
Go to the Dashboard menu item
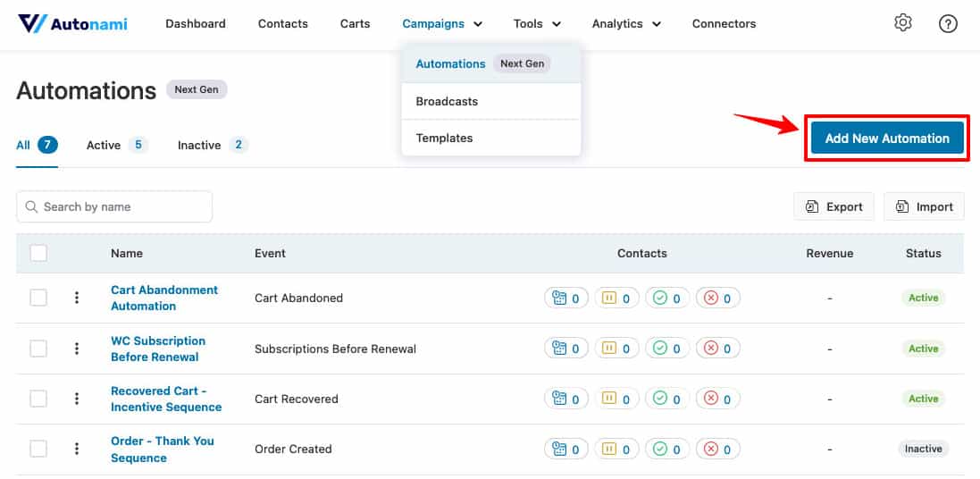(196, 24)
